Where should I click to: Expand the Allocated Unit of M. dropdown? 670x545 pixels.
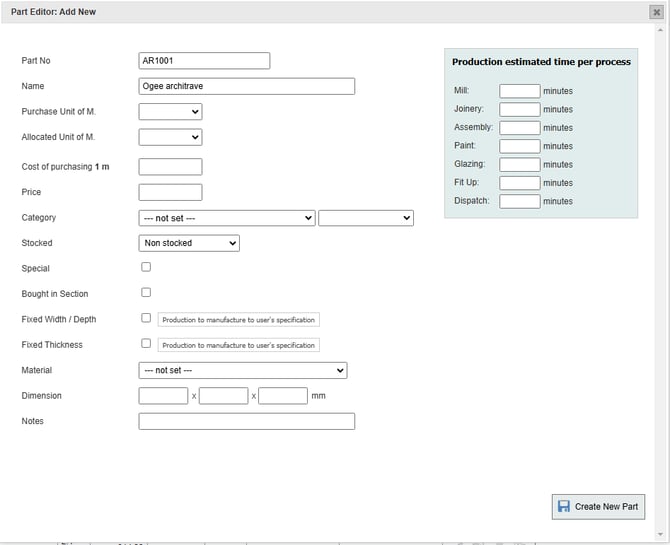click(x=170, y=137)
